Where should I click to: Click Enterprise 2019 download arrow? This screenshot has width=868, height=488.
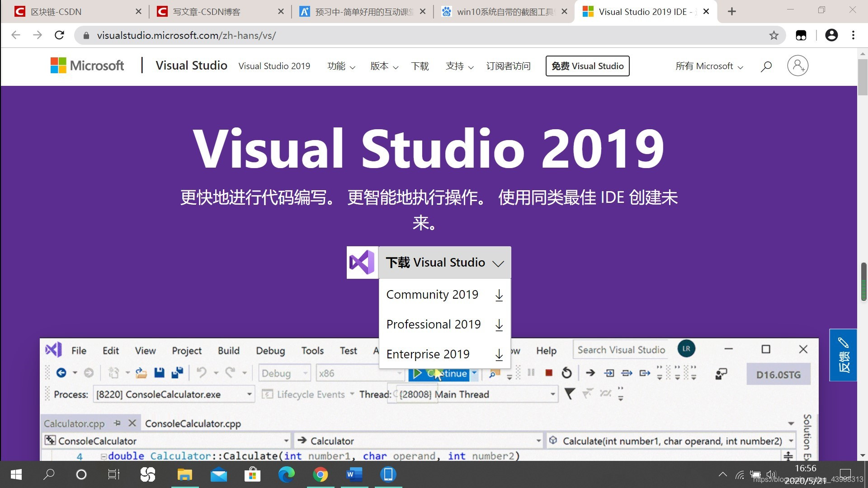pyautogui.click(x=499, y=355)
